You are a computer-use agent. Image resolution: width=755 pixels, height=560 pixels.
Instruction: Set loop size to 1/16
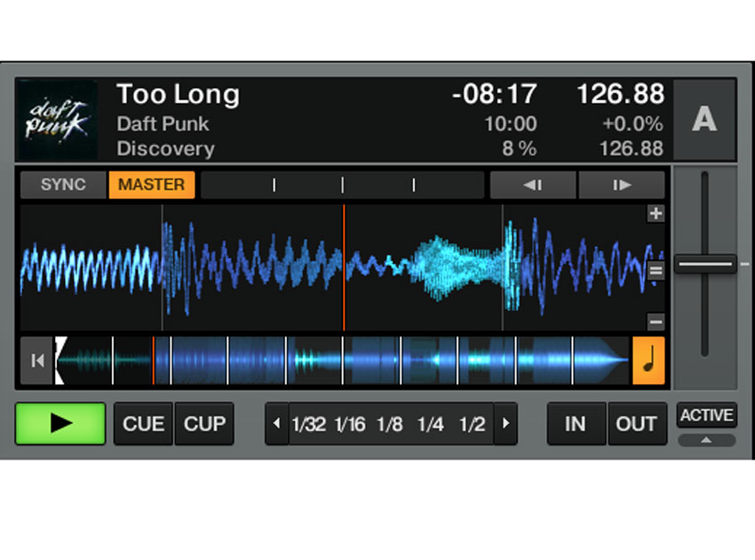tap(350, 424)
